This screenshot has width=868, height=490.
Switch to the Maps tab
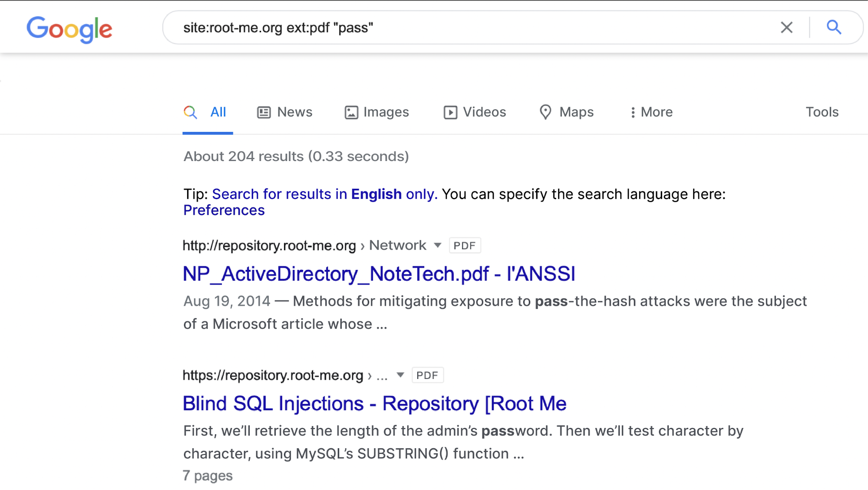point(566,112)
